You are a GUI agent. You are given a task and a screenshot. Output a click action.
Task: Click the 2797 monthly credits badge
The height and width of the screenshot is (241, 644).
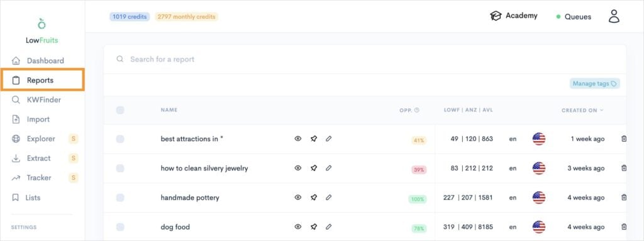pos(186,17)
